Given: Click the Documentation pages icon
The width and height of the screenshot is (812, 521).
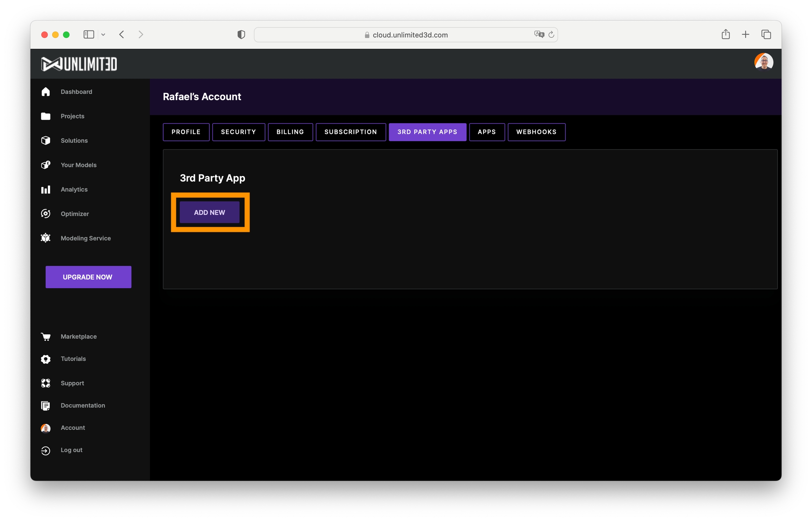Looking at the screenshot, I should pyautogui.click(x=46, y=406).
